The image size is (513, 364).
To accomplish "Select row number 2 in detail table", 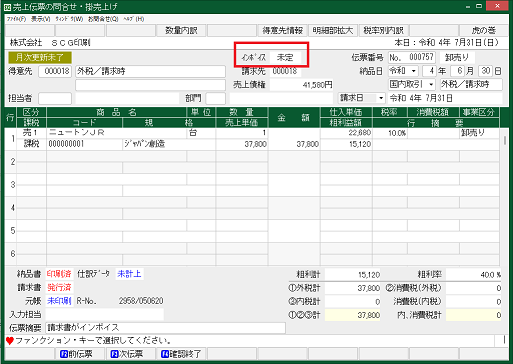I will (x=13, y=162).
